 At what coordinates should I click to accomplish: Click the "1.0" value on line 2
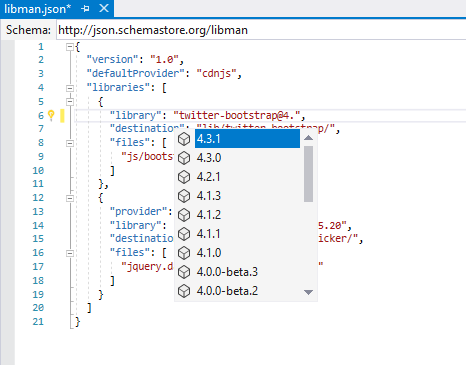[164, 60]
